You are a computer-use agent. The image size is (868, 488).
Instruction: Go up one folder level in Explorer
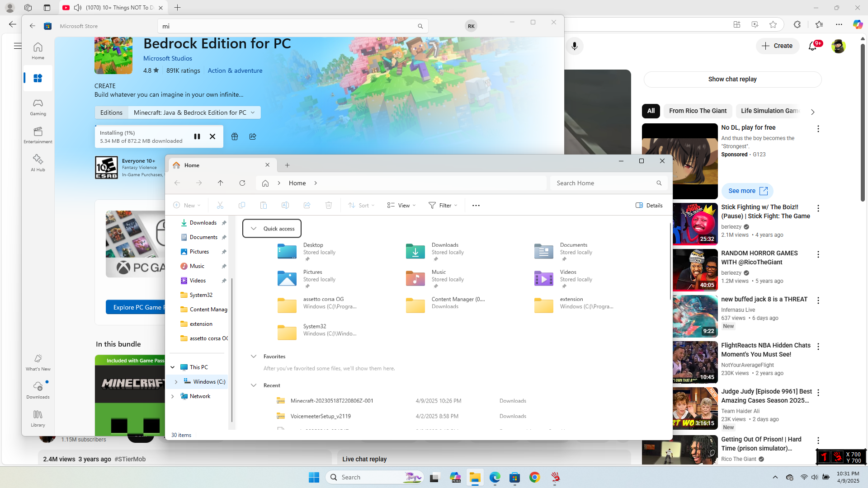tap(221, 183)
